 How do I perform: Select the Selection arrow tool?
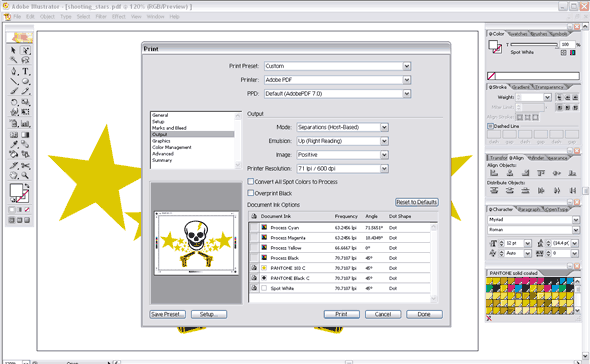click(14, 50)
